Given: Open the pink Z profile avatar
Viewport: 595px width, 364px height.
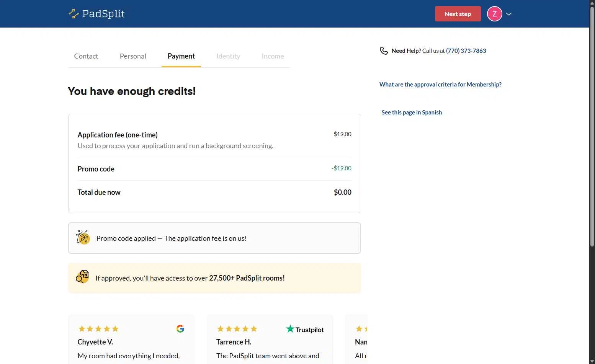Looking at the screenshot, I should pyautogui.click(x=494, y=14).
